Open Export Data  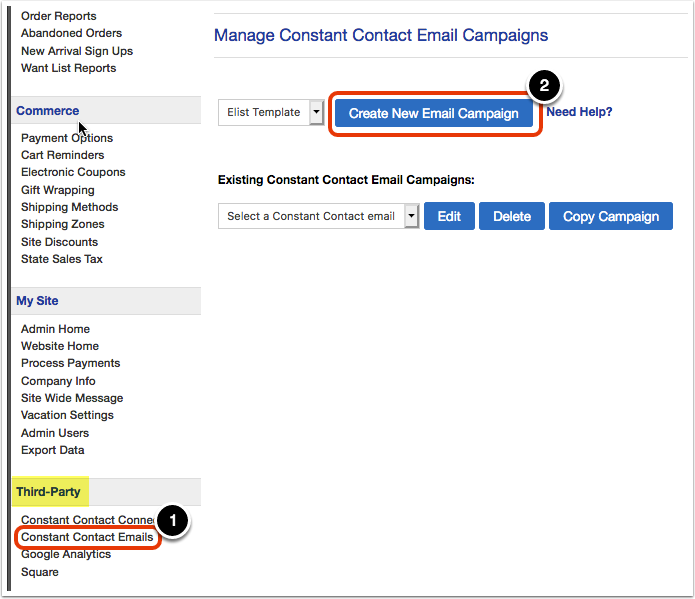[52, 450]
